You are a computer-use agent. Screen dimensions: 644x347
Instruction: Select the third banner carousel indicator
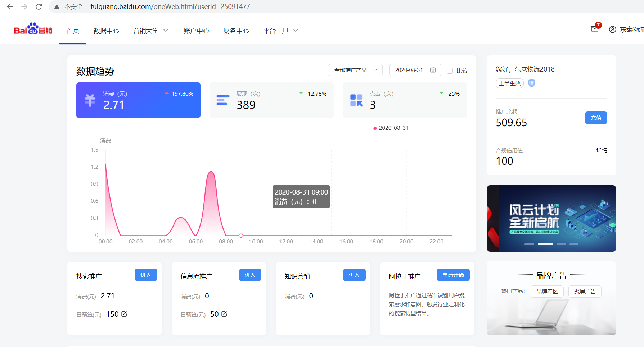tap(561, 244)
